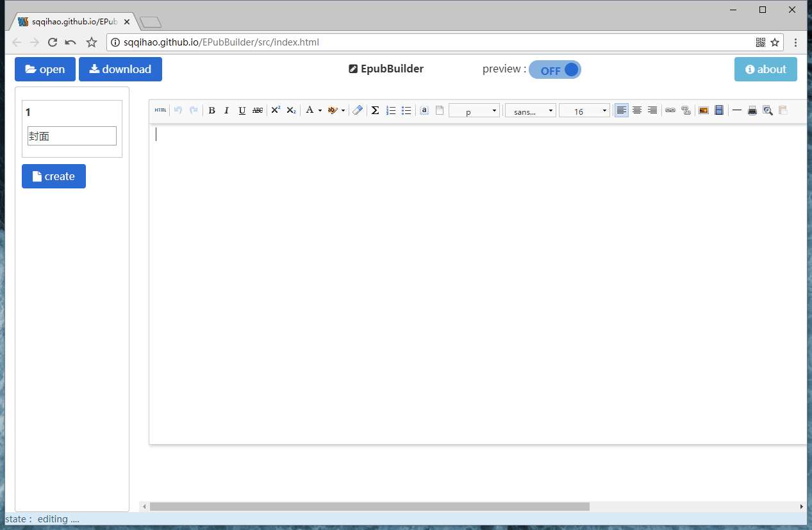812x530 pixels.
Task: Open print preview with the magnifier icon
Action: click(x=767, y=110)
